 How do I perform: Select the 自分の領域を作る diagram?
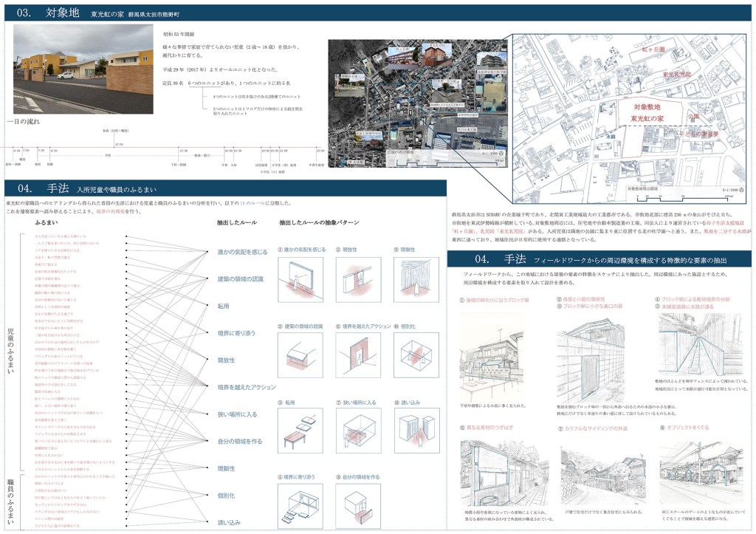click(358, 503)
